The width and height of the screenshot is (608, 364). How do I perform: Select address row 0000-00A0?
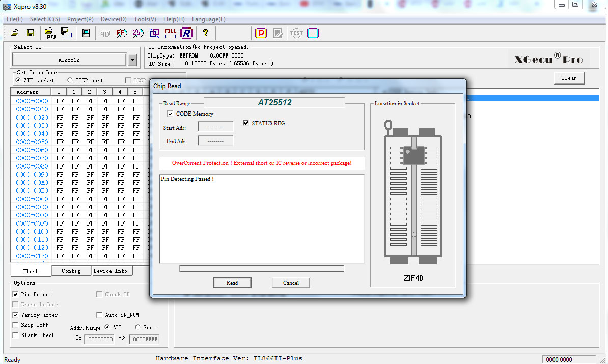[32, 183]
